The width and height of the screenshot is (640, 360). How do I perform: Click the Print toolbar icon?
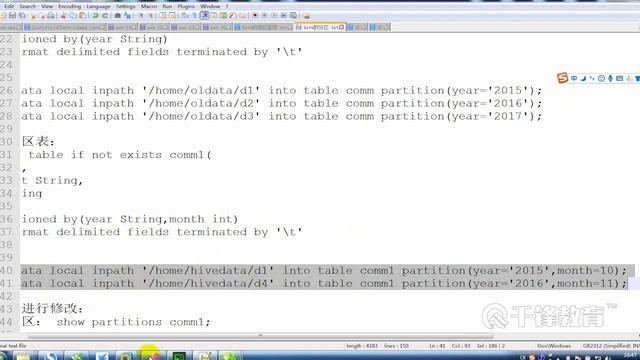51,16
